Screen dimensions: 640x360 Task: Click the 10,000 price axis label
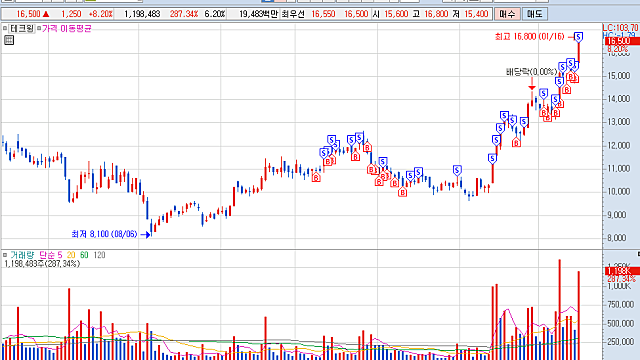tap(618, 192)
